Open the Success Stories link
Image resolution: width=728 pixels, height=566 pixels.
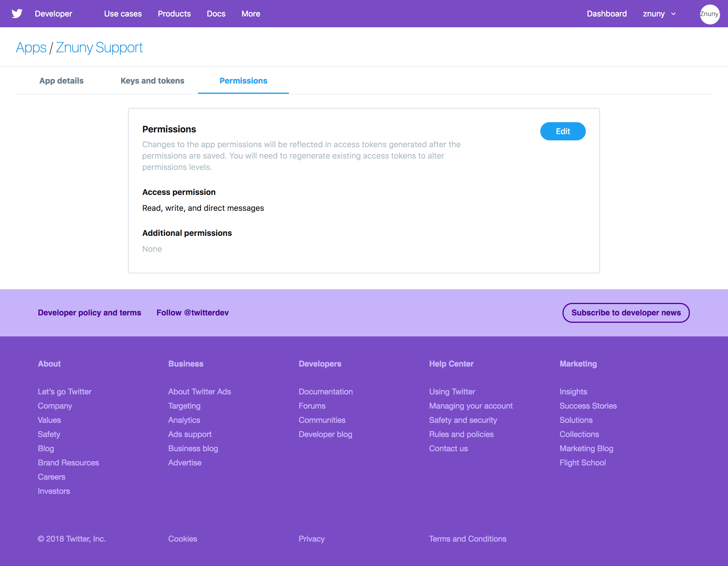tap(588, 406)
